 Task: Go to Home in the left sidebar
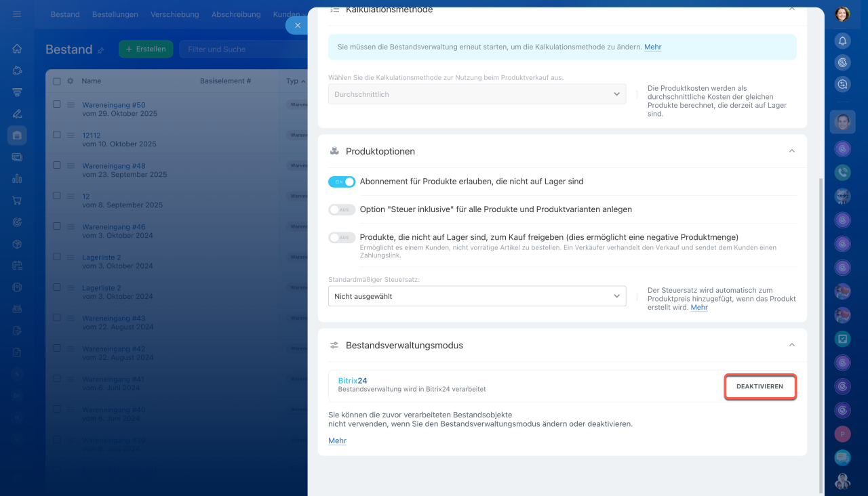17,49
